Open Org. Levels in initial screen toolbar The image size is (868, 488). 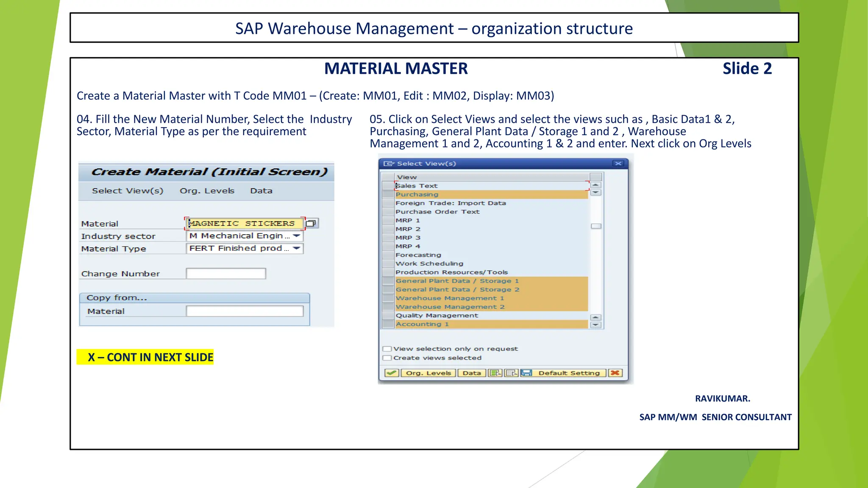[x=207, y=191]
